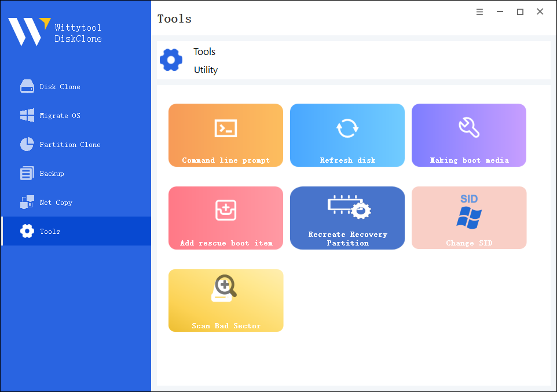Image resolution: width=557 pixels, height=392 pixels.
Task: Click the Change SID Windows logo icon
Action: (x=468, y=217)
